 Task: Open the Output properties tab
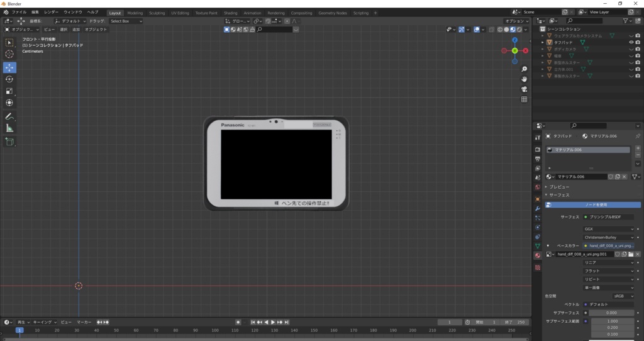pyautogui.click(x=538, y=159)
